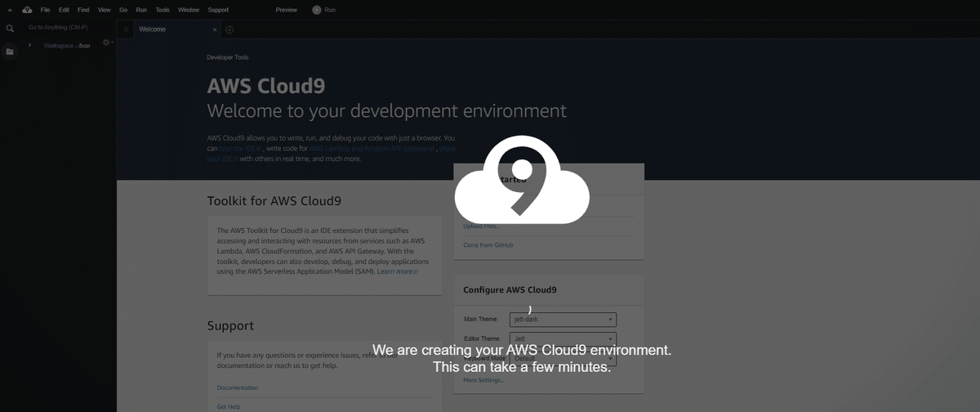The image size is (980, 412).
Task: Open the tab list pane menu icon
Action: click(126, 29)
